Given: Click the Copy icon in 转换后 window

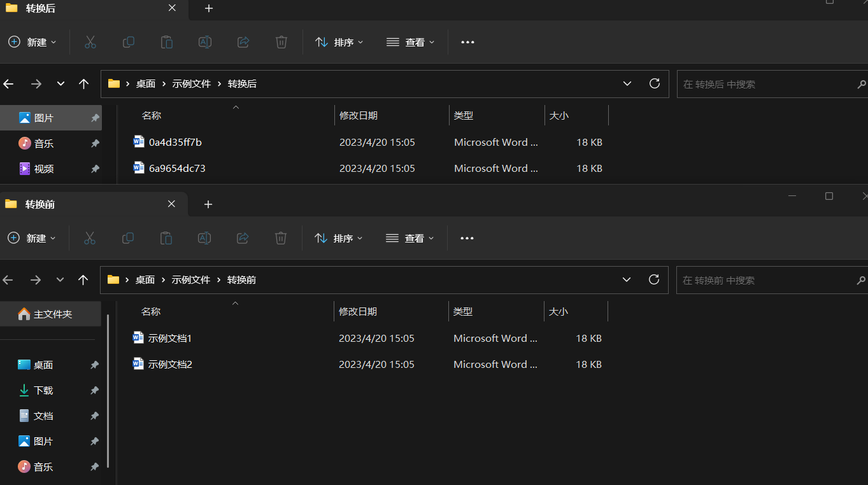Looking at the screenshot, I should click(128, 42).
